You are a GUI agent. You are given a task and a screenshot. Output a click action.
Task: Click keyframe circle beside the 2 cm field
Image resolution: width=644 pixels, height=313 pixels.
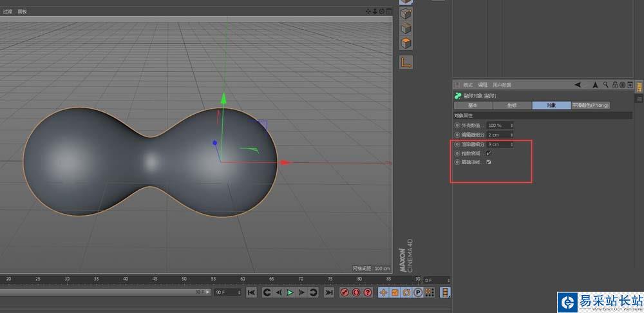(457, 135)
